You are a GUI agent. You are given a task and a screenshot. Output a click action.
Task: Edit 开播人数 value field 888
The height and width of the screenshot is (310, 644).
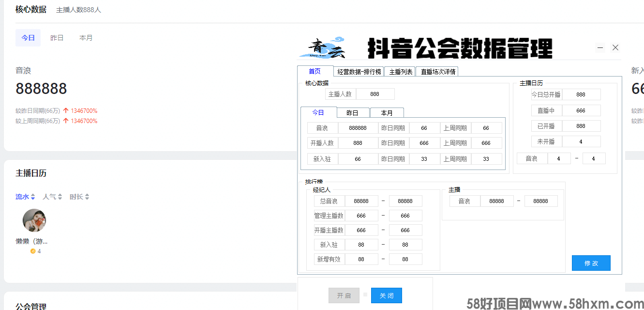coord(358,143)
